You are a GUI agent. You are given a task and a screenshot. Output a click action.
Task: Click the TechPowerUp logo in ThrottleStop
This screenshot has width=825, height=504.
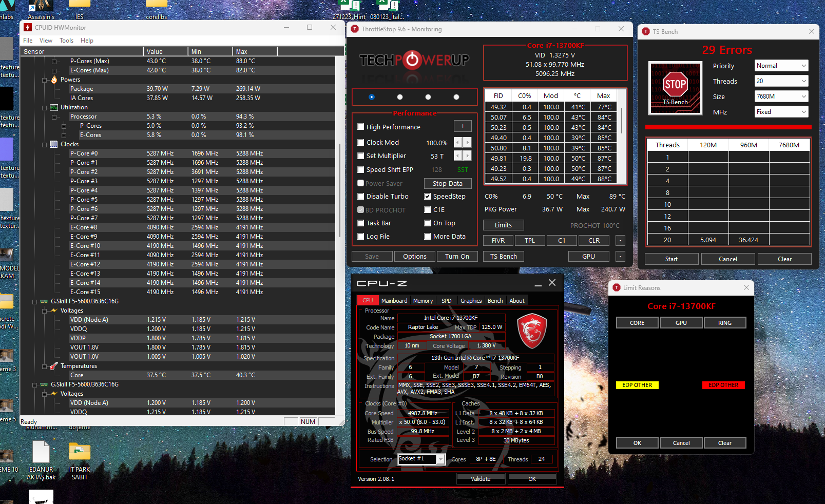[414, 60]
